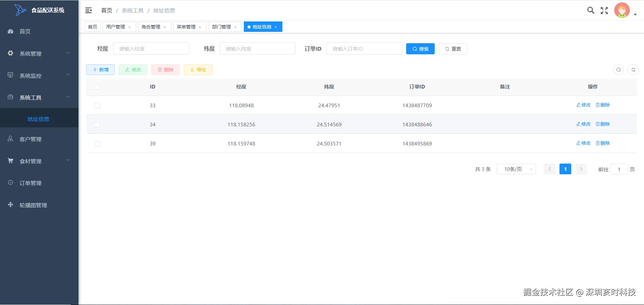
Task: Open the header search magnifier icon
Action: pyautogui.click(x=591, y=10)
